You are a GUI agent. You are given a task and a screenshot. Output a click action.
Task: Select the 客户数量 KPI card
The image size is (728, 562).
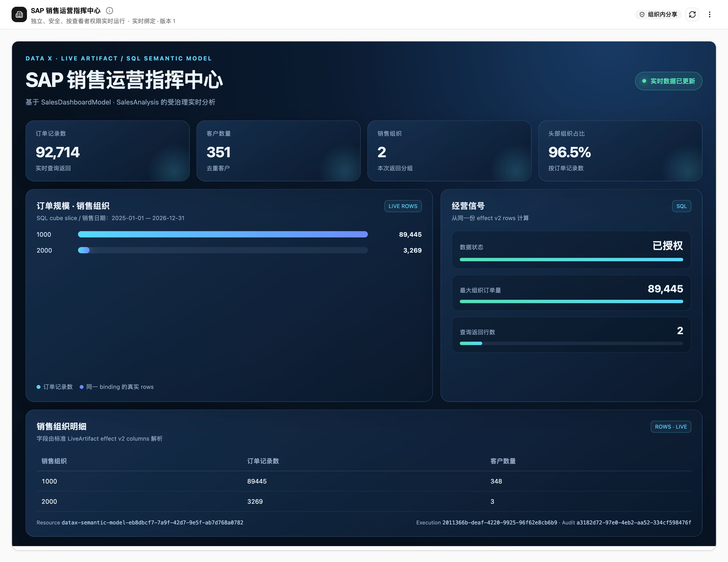(278, 151)
